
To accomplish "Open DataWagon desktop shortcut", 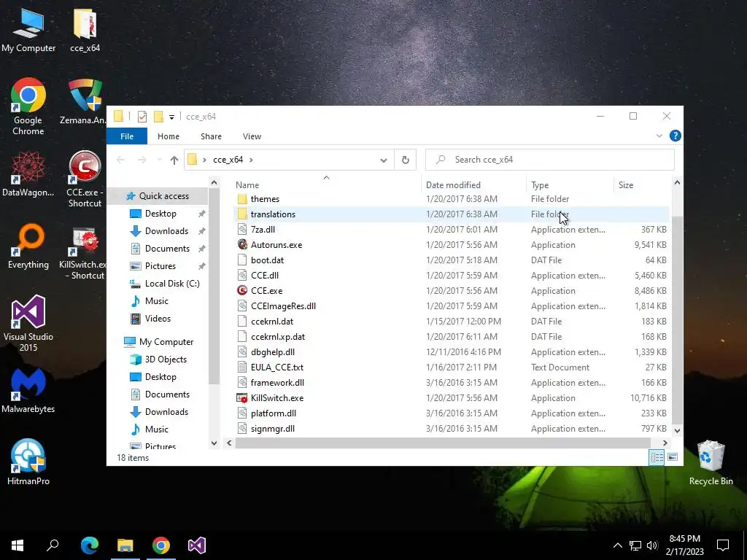I will point(28,174).
